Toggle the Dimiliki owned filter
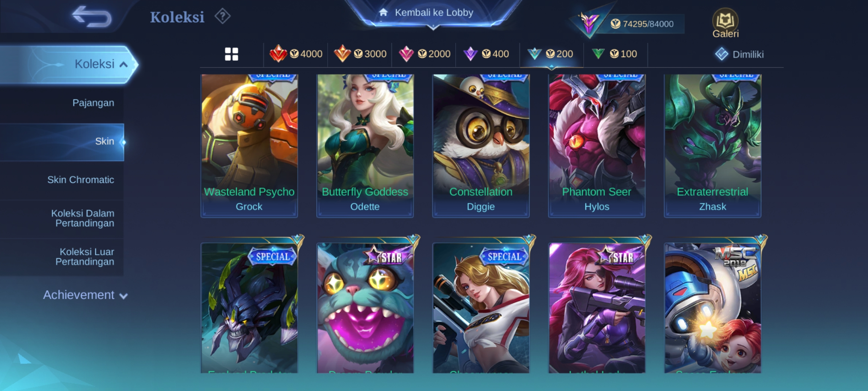868x391 pixels. (x=739, y=54)
